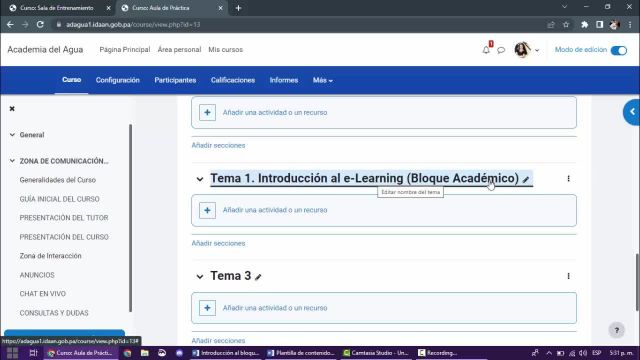Open Área personal link

click(179, 49)
